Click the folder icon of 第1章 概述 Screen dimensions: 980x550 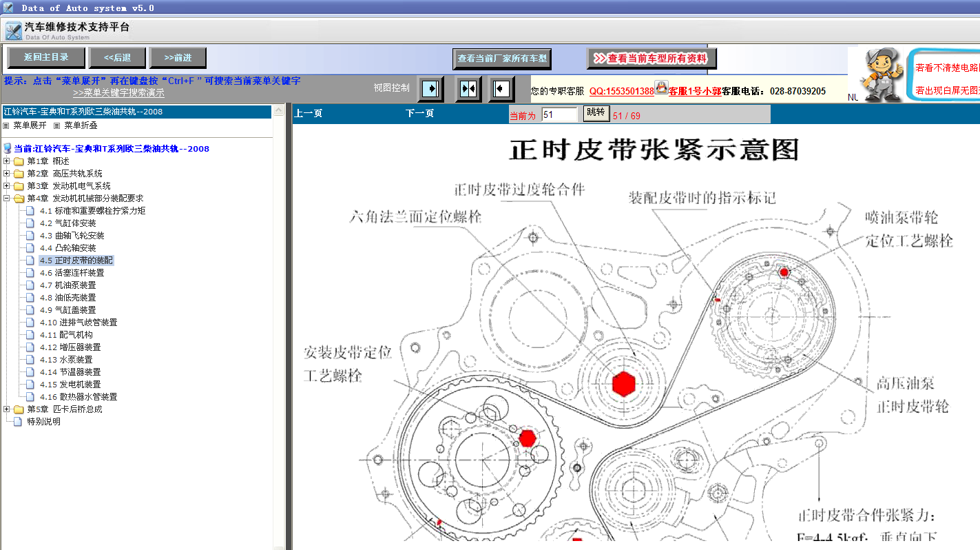[x=19, y=161]
